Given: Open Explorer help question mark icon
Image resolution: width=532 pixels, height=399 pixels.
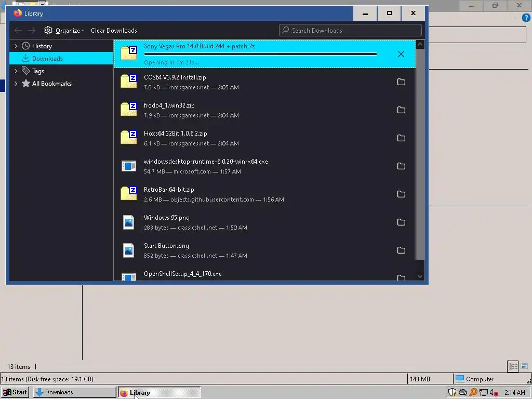Looking at the screenshot, I should coord(526,18).
